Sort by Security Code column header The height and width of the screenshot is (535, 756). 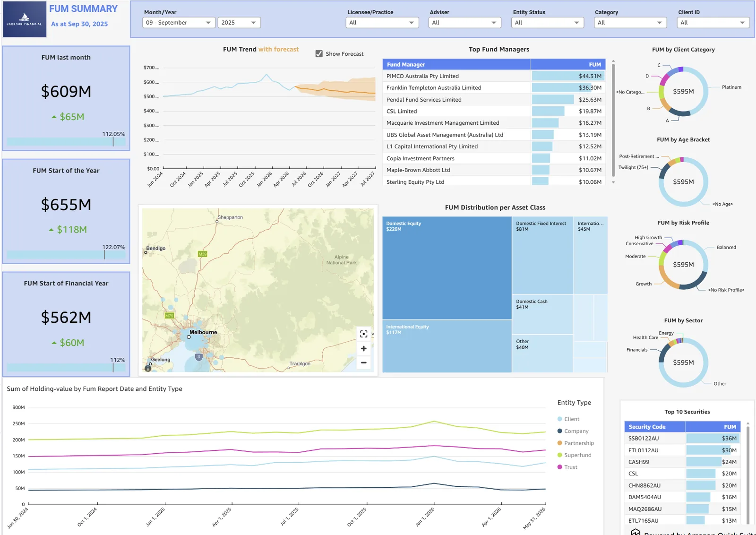tap(654, 427)
